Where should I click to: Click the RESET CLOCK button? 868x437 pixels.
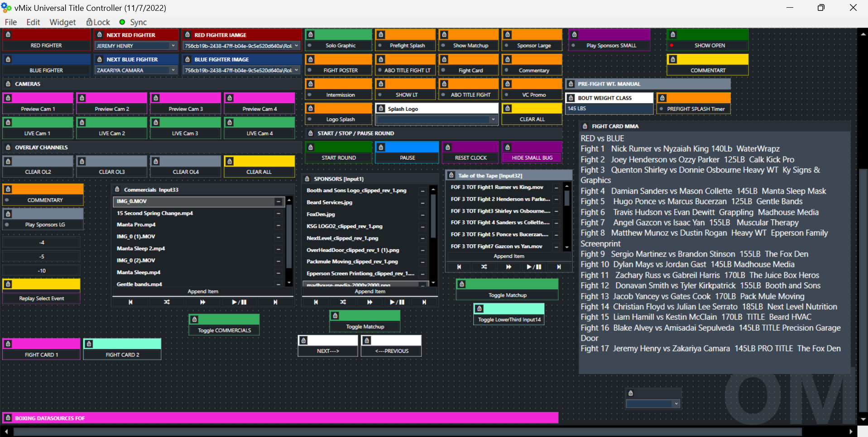pos(470,158)
